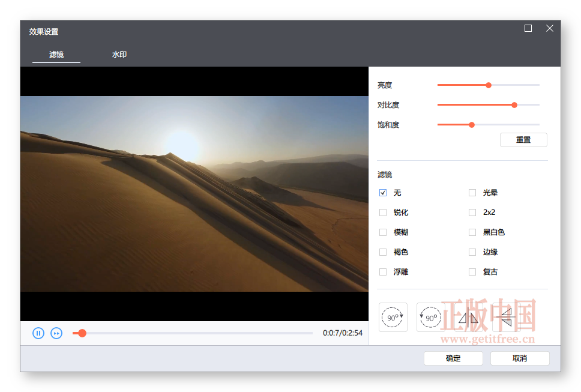Flip the video vertically
The image size is (581, 392).
506,317
